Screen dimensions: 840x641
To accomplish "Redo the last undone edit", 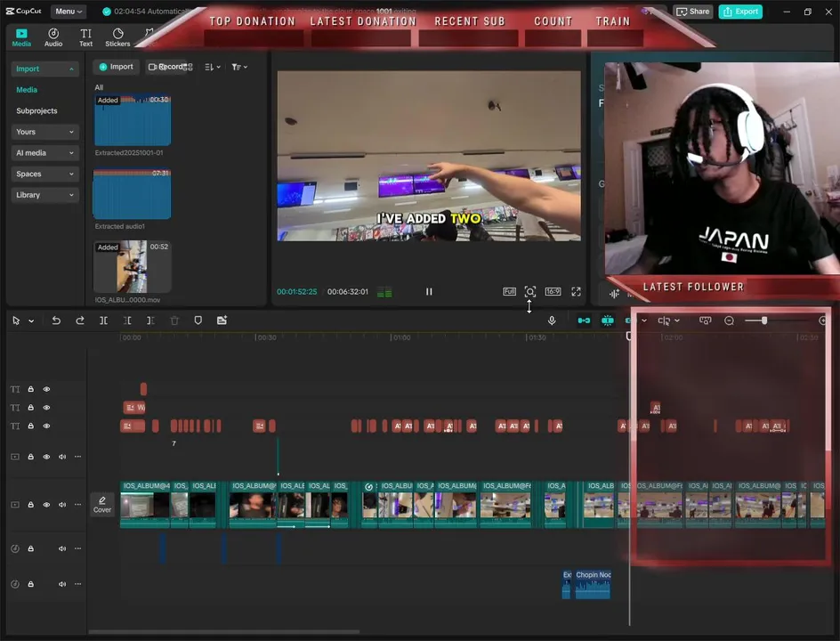I will 80,320.
